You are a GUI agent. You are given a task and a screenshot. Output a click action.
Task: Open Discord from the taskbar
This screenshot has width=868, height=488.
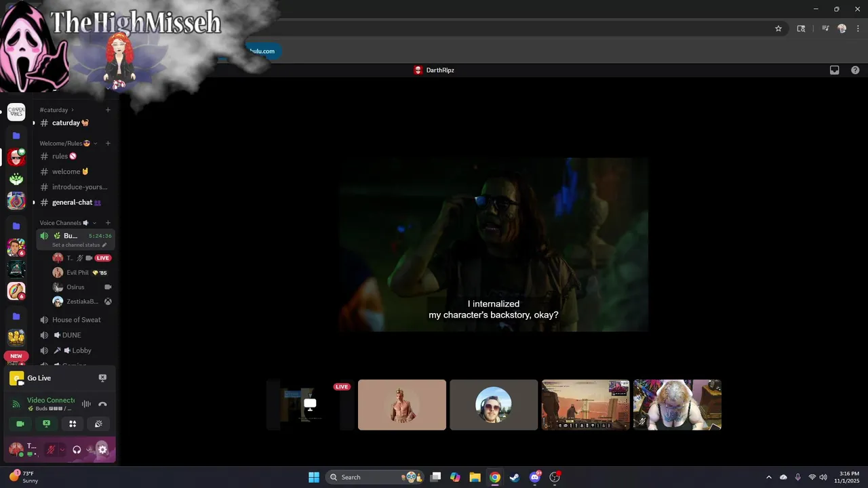[535, 477]
